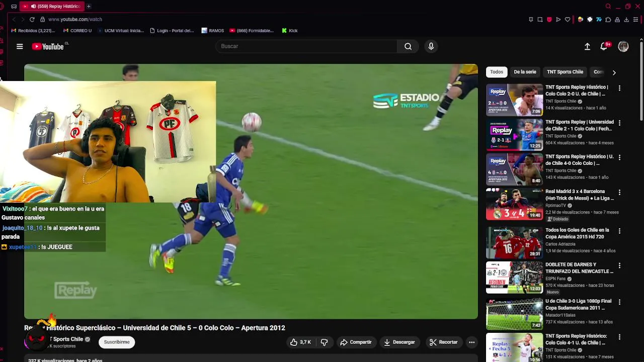Open options for Doblete de Barnes video

pyautogui.click(x=619, y=265)
